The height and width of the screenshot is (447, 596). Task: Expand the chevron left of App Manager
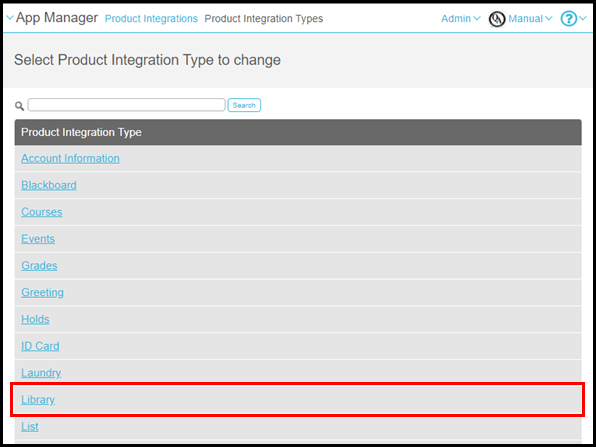point(10,17)
